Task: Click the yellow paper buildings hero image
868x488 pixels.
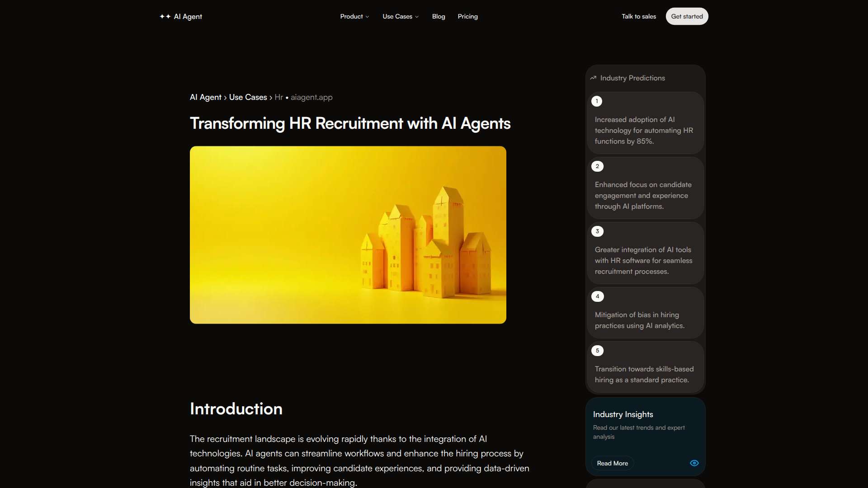Action: pyautogui.click(x=348, y=235)
